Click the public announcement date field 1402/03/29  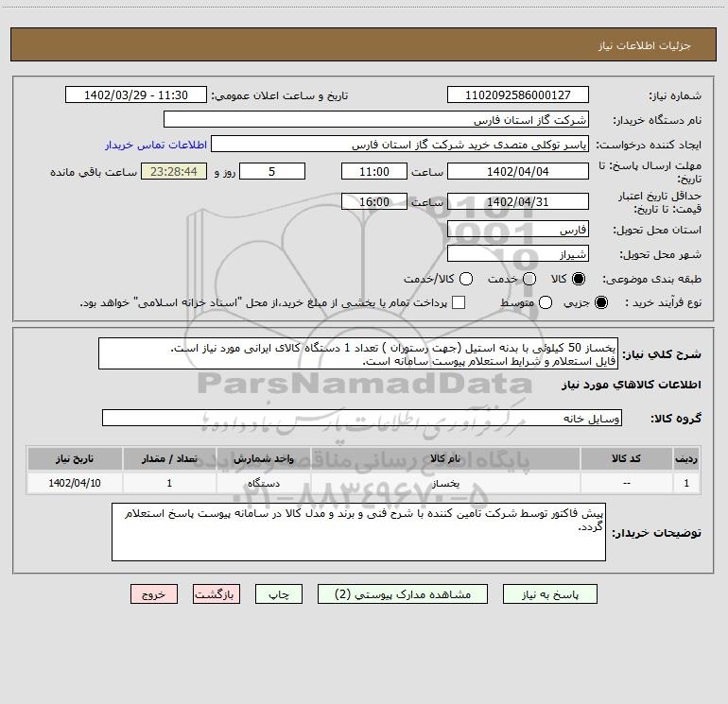pos(136,95)
